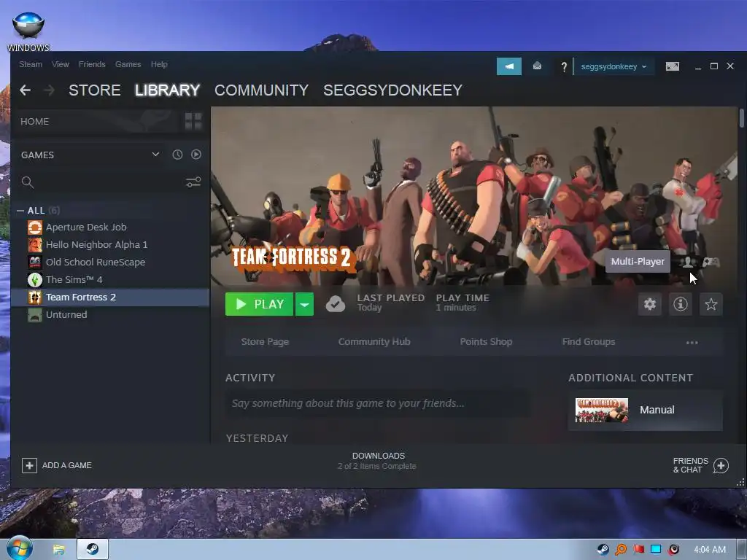This screenshot has height=560, width=747.
Task: Open advanced library filter icon
Action: 193,182
